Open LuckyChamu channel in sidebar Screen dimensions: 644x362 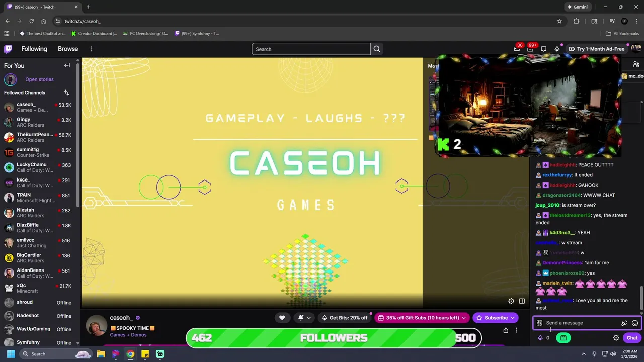tap(38, 167)
